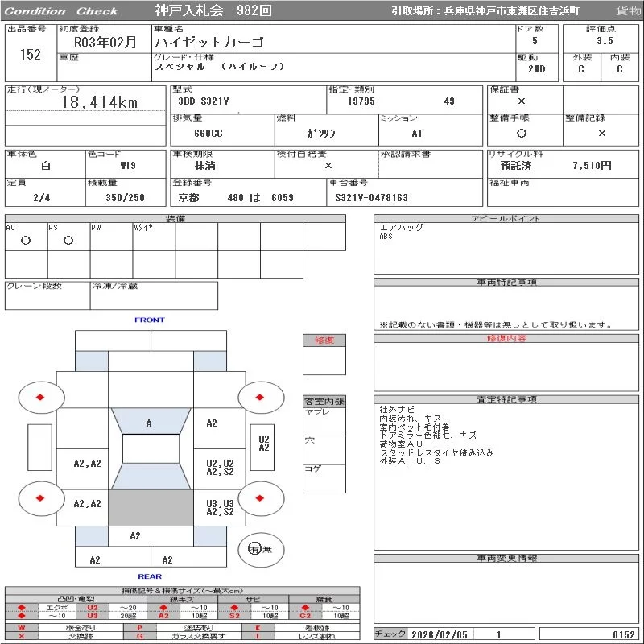Screen dimensions: 644x644
Task: Click the gray shaded cargo roof panel
Action: click(x=151, y=509)
